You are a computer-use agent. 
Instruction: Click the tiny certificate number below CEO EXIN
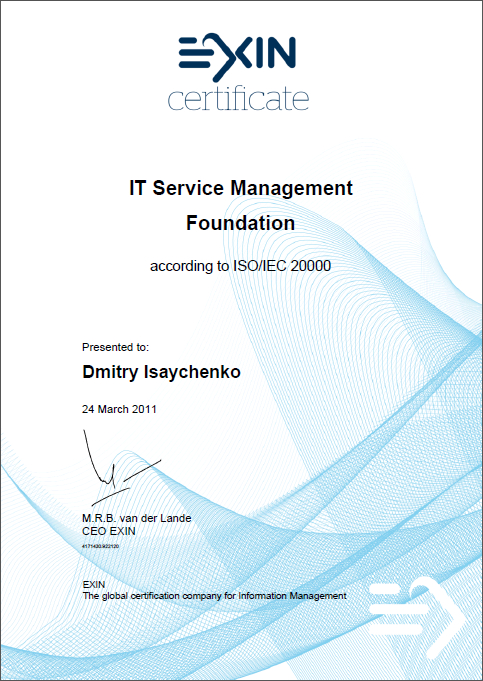(x=100, y=546)
